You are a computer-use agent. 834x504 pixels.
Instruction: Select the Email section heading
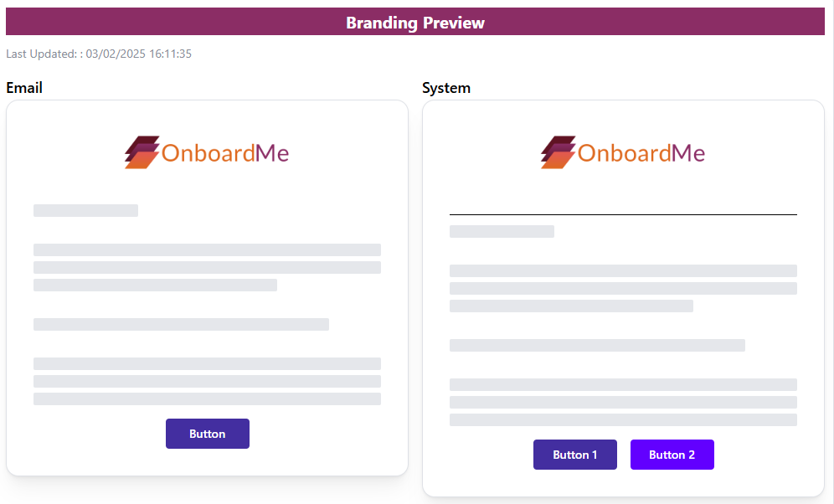pyautogui.click(x=24, y=88)
